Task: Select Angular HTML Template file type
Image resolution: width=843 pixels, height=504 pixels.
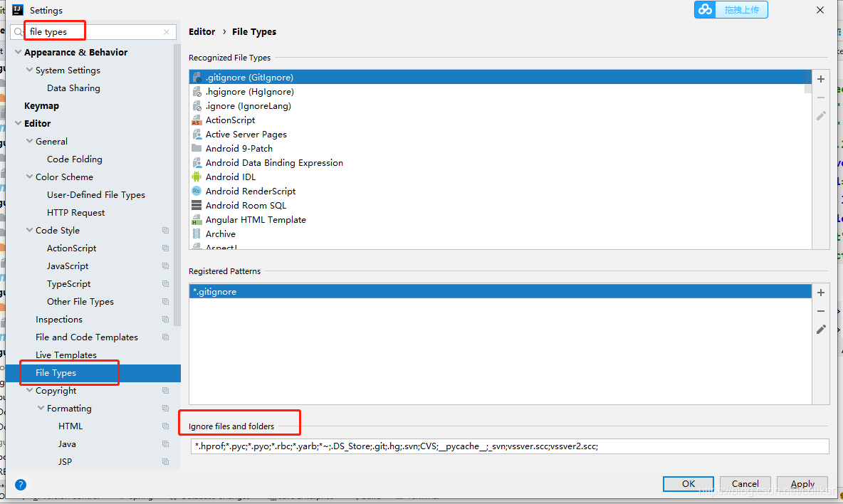Action: point(256,220)
